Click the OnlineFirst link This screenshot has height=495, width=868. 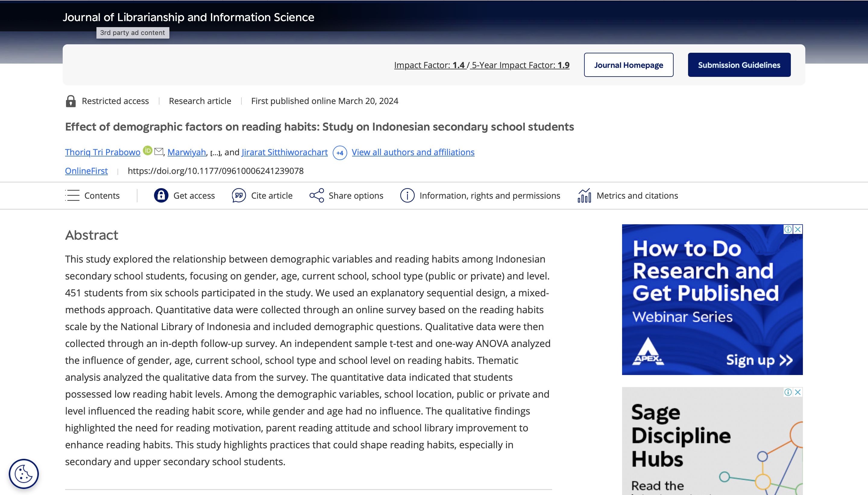86,171
